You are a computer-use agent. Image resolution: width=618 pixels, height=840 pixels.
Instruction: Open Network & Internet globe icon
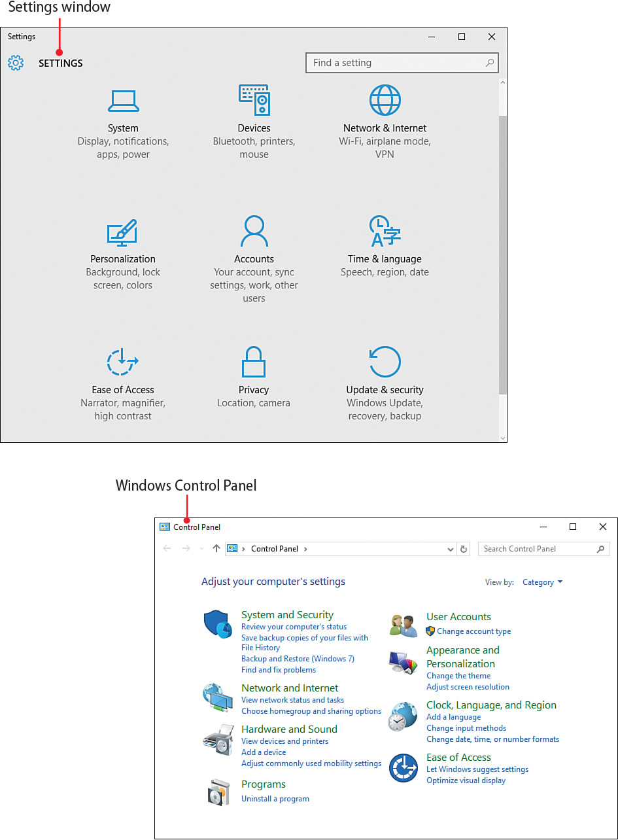coord(385,100)
